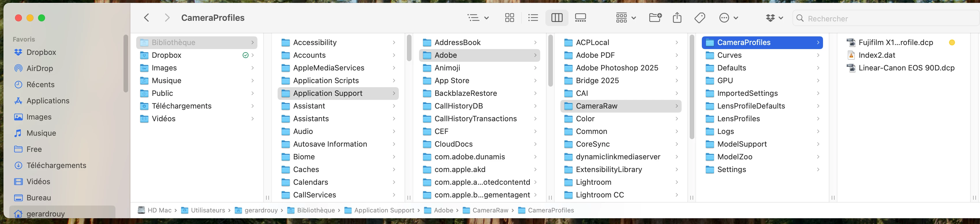980x224 pixels.
Task: Select the Bibliothèque folder in first column
Action: pyautogui.click(x=197, y=42)
